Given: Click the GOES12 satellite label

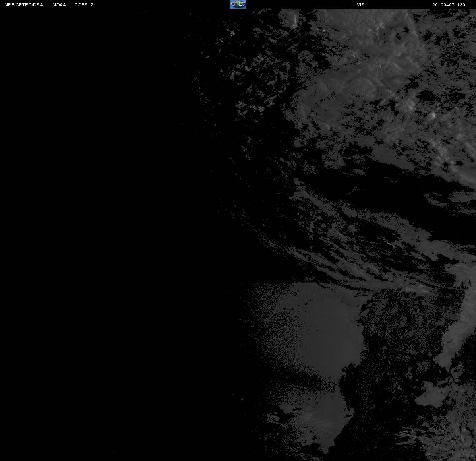Looking at the screenshot, I should point(84,5).
